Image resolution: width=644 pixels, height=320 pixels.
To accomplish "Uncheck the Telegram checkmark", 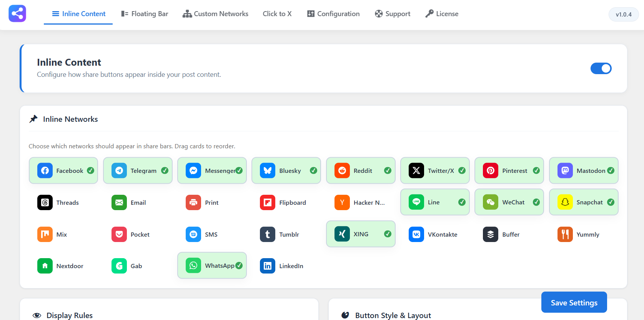I will 165,171.
